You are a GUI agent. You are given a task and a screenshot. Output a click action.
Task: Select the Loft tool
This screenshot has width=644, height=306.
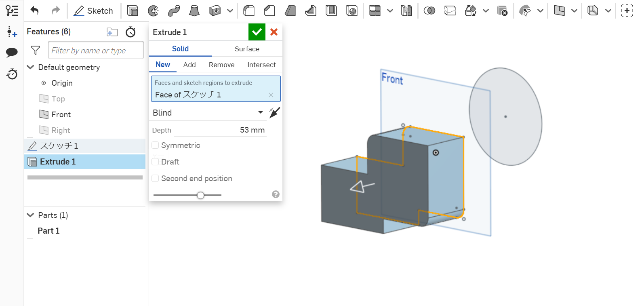point(194,11)
